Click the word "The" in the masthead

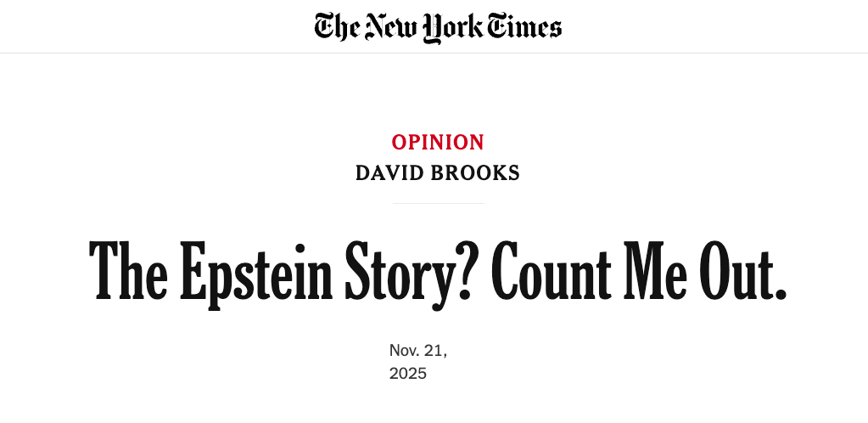(337, 27)
